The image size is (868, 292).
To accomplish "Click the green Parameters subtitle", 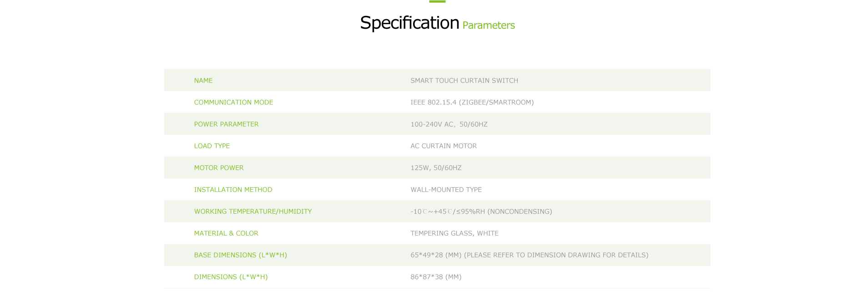I will tap(489, 25).
